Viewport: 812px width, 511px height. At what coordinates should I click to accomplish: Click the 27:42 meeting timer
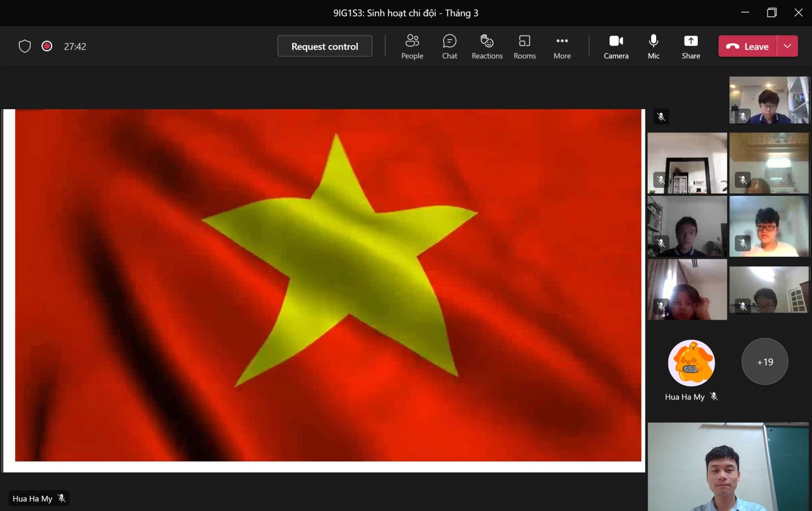(75, 47)
